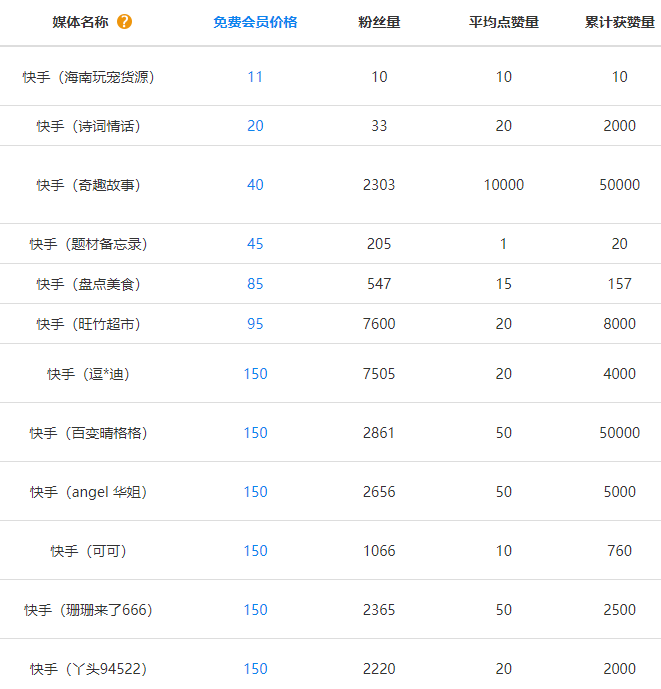The height and width of the screenshot is (689, 661).
Task: Click price 40 for 奇趣故事
Action: pos(255,185)
